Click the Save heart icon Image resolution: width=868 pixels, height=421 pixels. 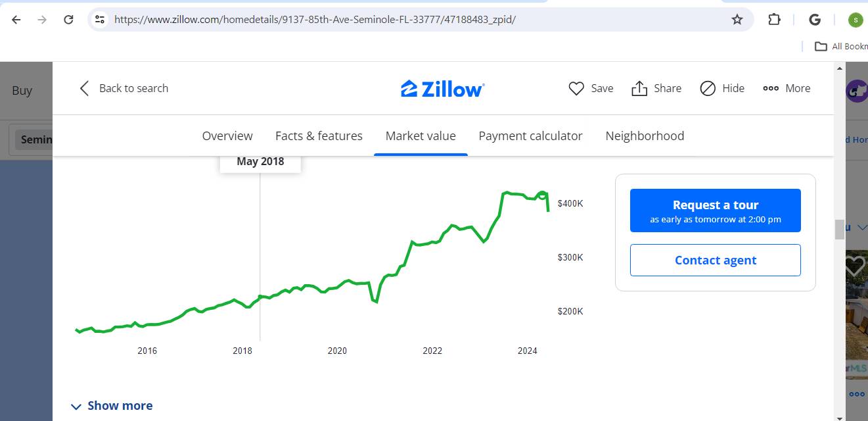576,88
